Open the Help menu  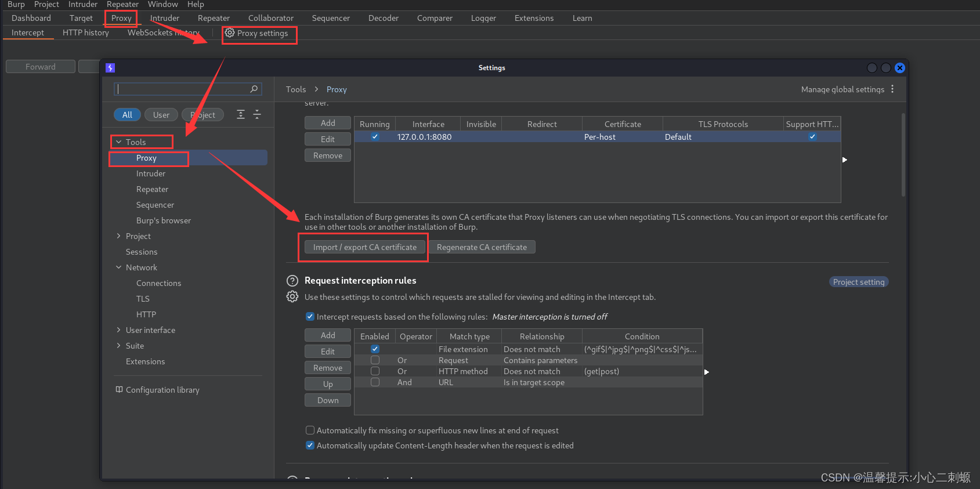click(196, 5)
